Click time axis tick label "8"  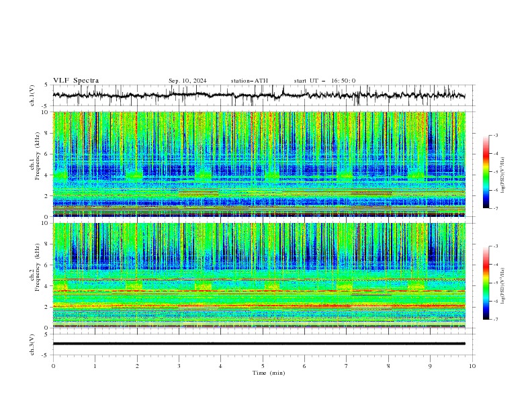point(388,366)
